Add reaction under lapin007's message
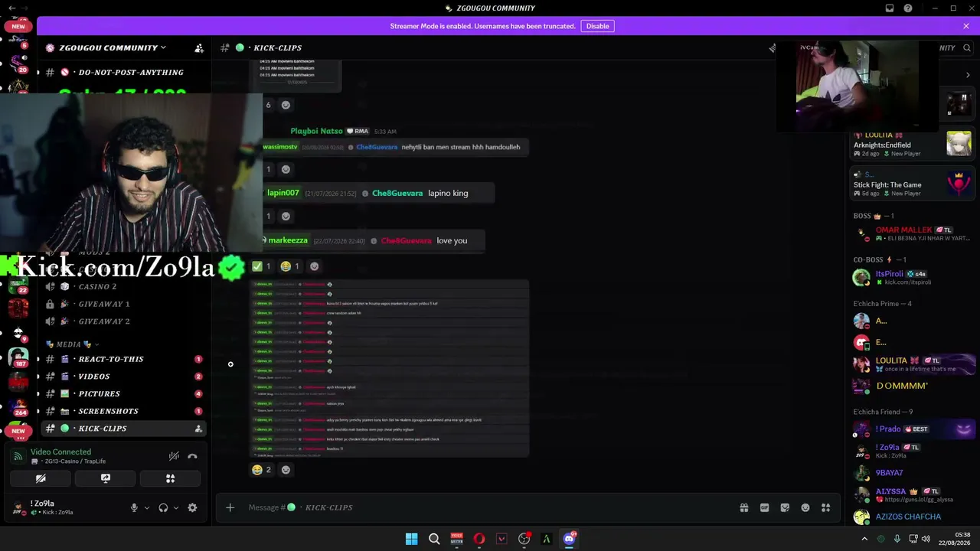This screenshot has width=980, height=551. click(286, 216)
